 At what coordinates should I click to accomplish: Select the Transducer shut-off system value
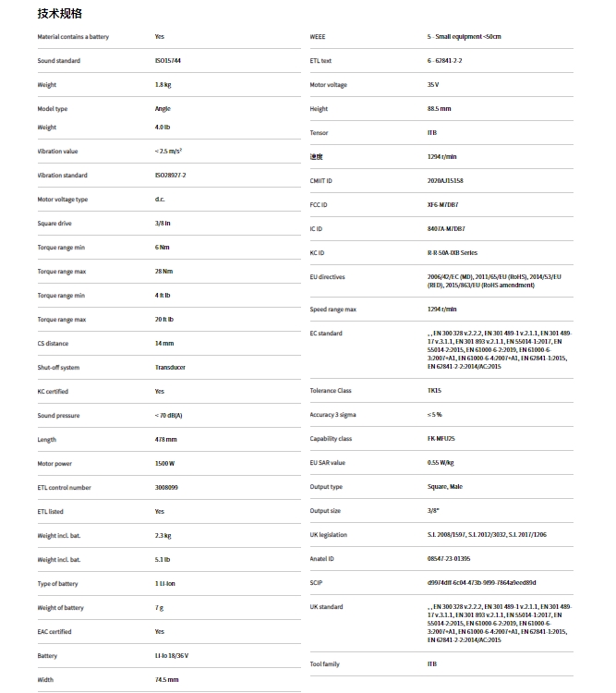170,368
